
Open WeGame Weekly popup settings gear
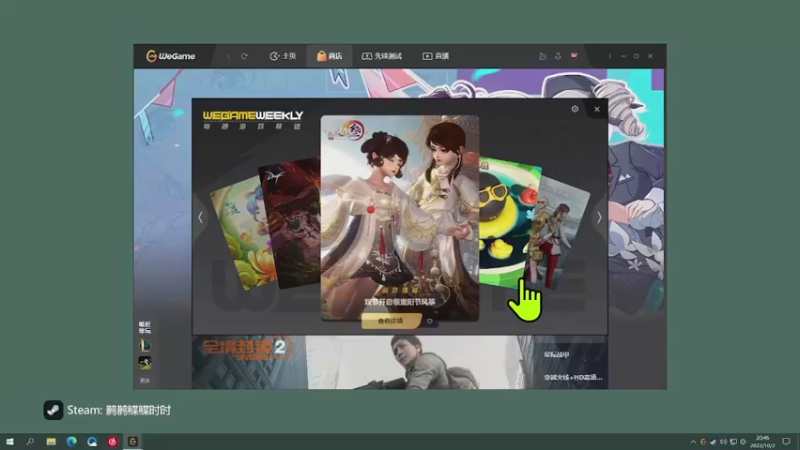pyautogui.click(x=575, y=109)
